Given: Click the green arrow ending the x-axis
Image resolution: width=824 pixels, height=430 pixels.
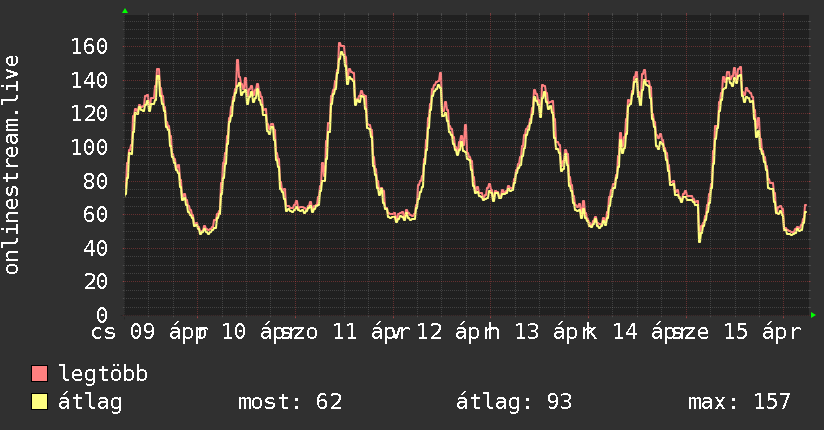Looking at the screenshot, I should pyautogui.click(x=813, y=315).
